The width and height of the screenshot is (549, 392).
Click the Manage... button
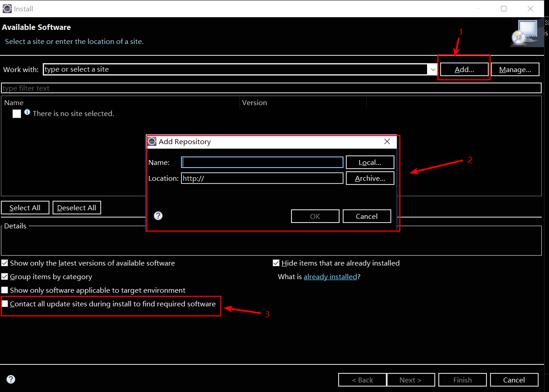pyautogui.click(x=515, y=69)
